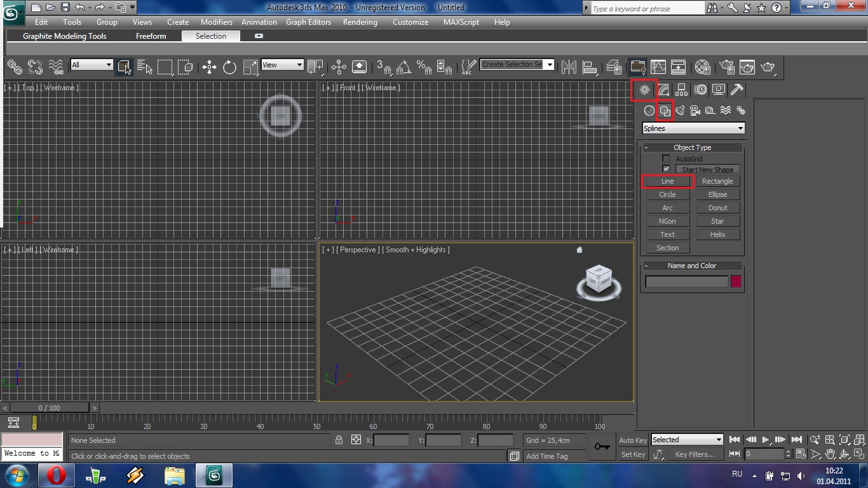Collapse the Object Type rollout
868x488 pixels.
click(x=692, y=147)
